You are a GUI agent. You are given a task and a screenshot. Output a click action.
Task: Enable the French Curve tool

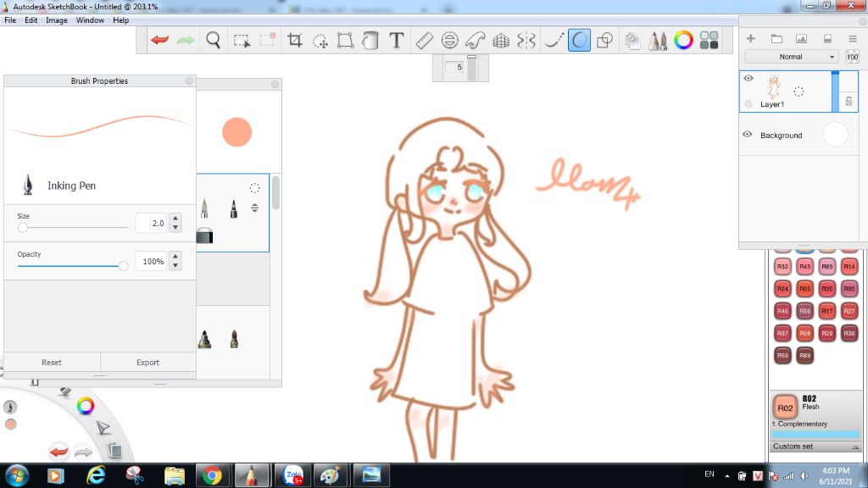coord(475,40)
